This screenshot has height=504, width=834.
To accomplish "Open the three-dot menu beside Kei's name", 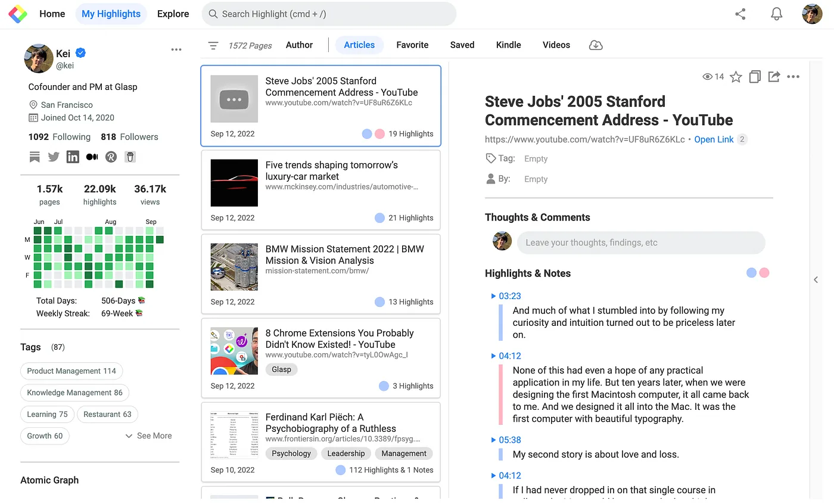I will click(x=176, y=49).
